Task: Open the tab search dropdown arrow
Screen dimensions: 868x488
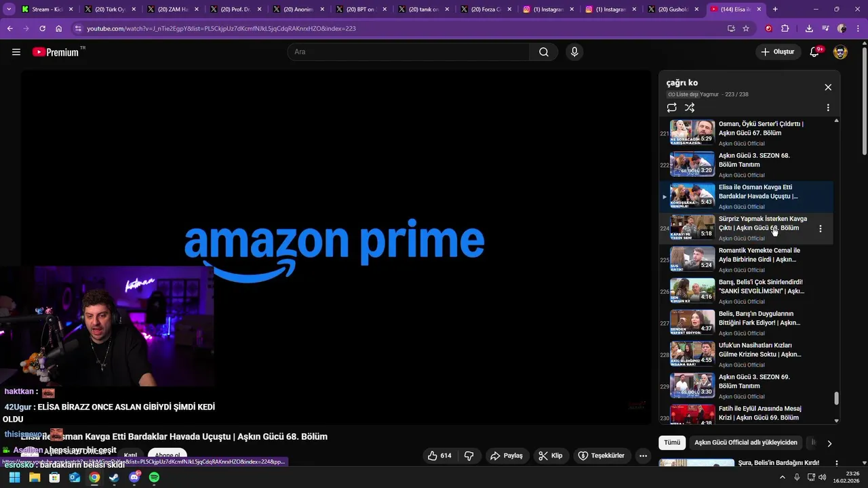Action: coord(9,9)
